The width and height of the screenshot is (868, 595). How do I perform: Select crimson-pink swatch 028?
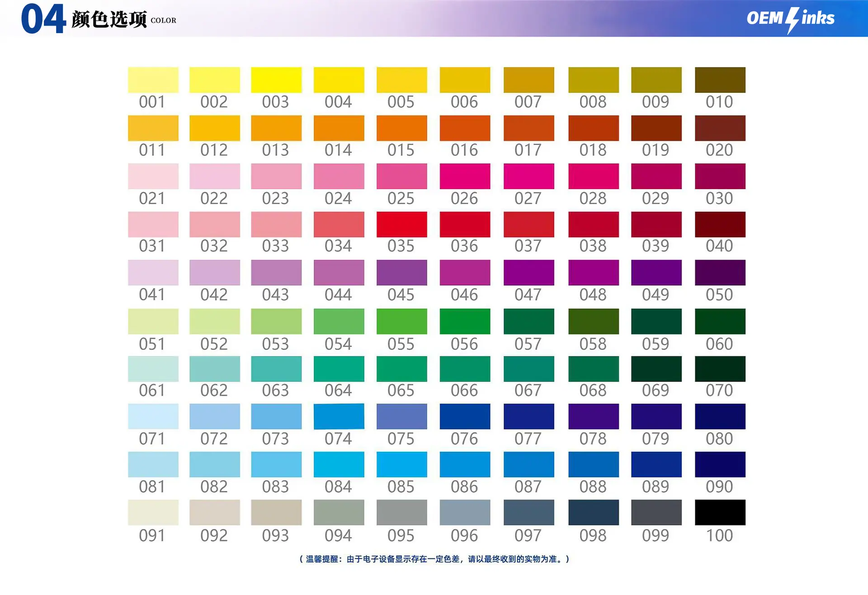coord(593,176)
